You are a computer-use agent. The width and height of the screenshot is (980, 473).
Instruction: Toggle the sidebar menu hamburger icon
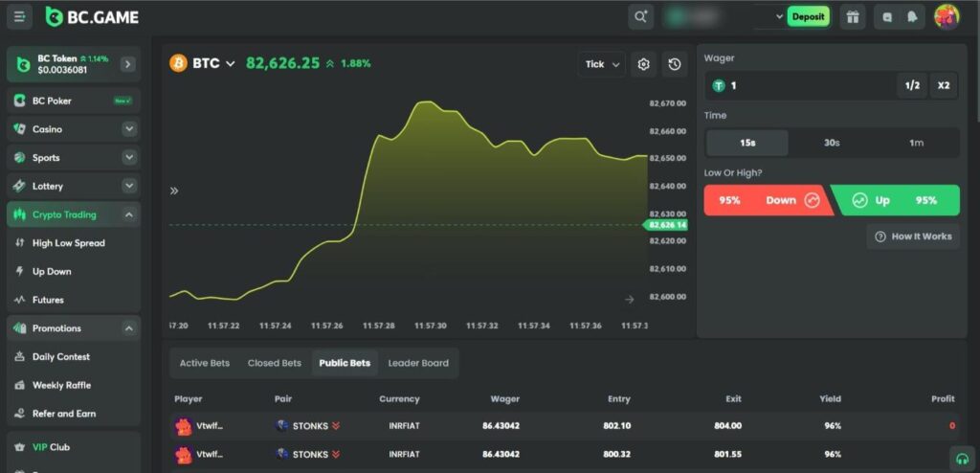(20, 16)
